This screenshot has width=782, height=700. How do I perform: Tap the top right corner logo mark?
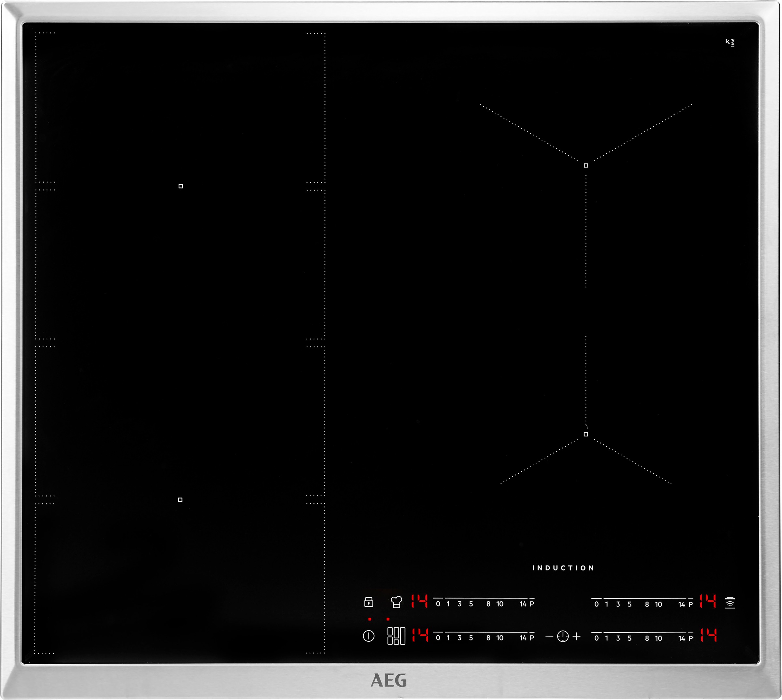(730, 42)
